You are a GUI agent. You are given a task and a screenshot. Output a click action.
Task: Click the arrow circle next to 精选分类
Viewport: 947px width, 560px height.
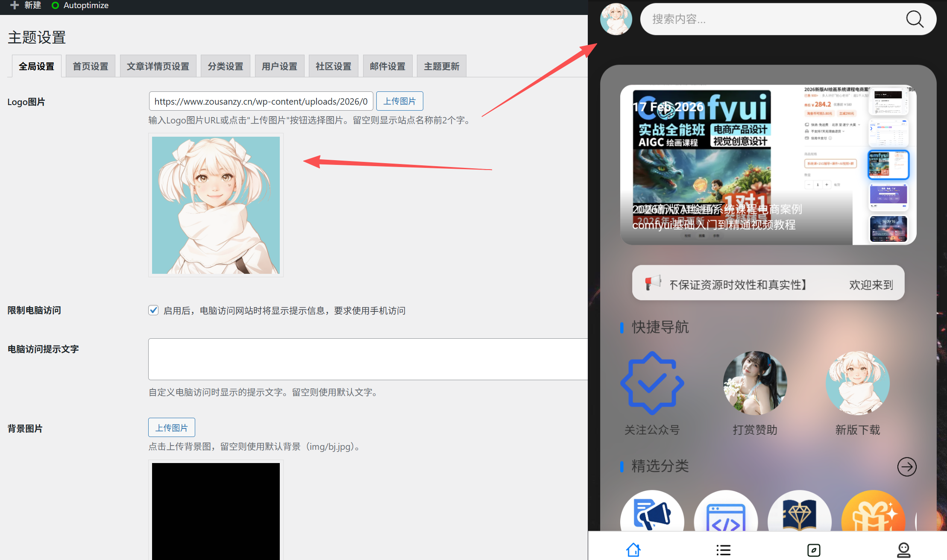(x=906, y=466)
